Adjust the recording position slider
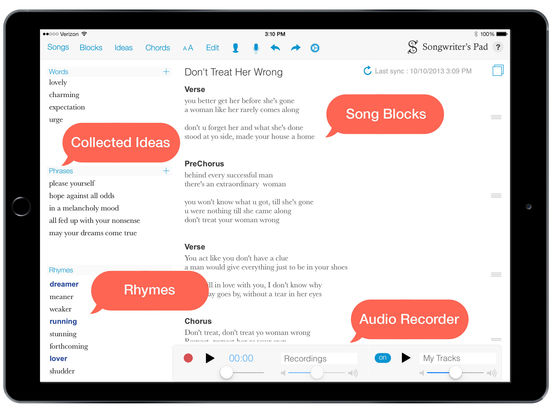 coord(226,372)
